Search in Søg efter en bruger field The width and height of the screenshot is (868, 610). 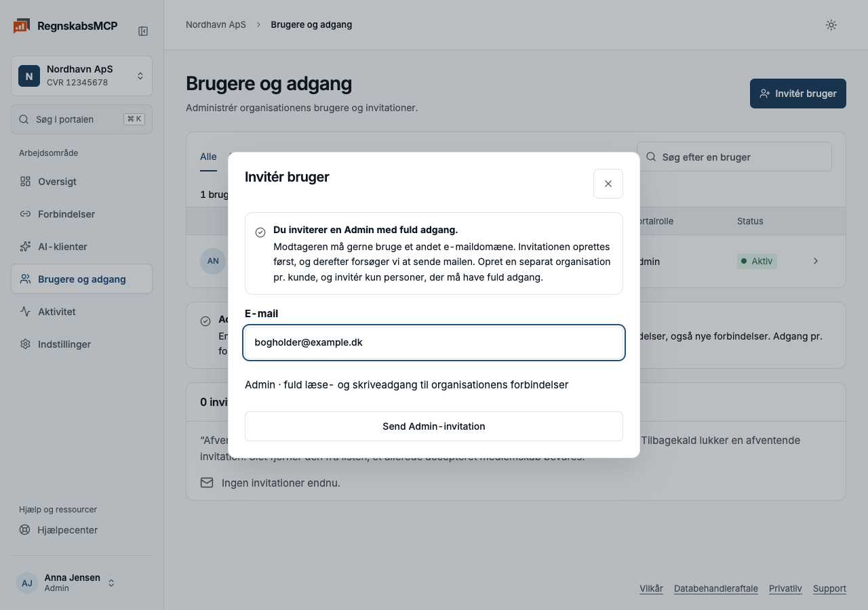tap(734, 157)
